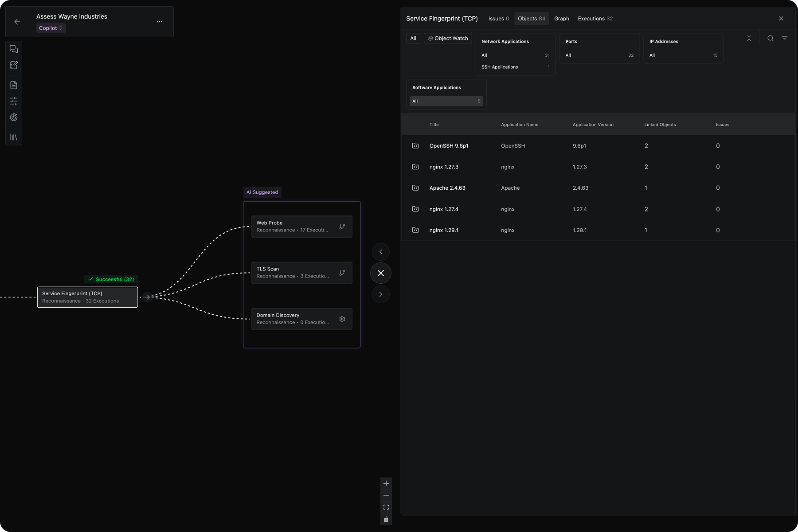Toggle the Object Watch filter

point(448,39)
